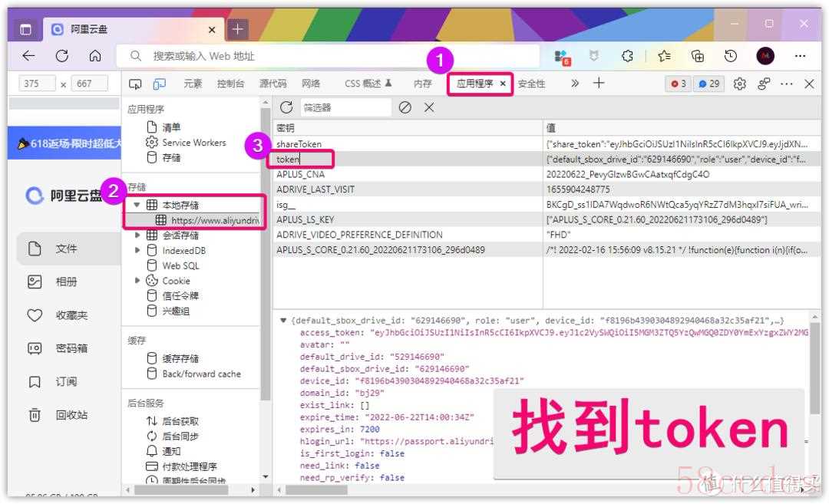
Task: Open the browser extensions puzzle icon
Action: pyautogui.click(x=628, y=56)
